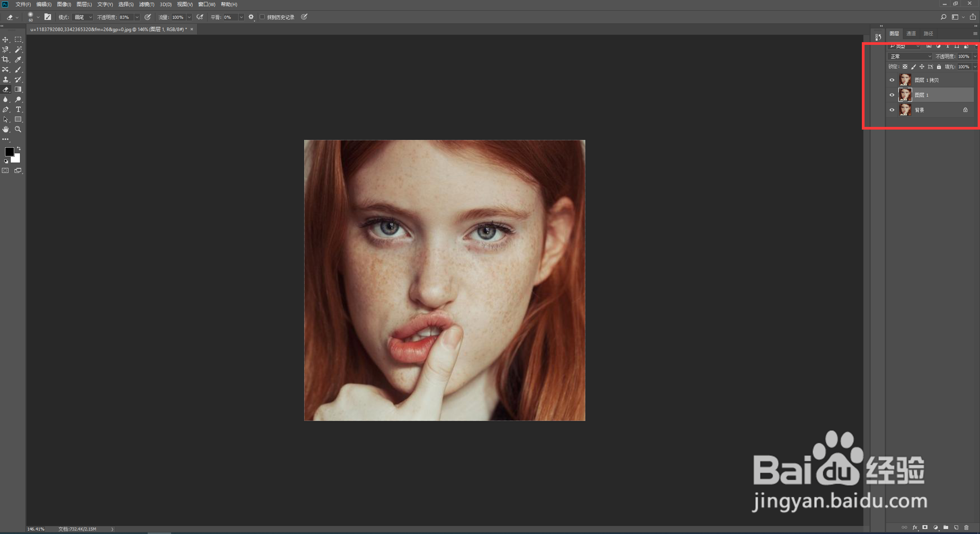
Task: Enable the 抹到历史记录 checkbox
Action: tap(262, 17)
